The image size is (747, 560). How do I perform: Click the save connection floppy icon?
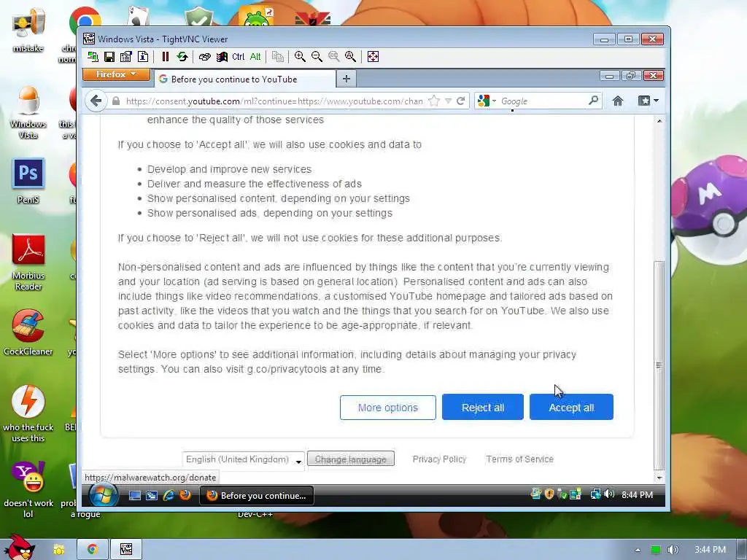click(x=109, y=57)
